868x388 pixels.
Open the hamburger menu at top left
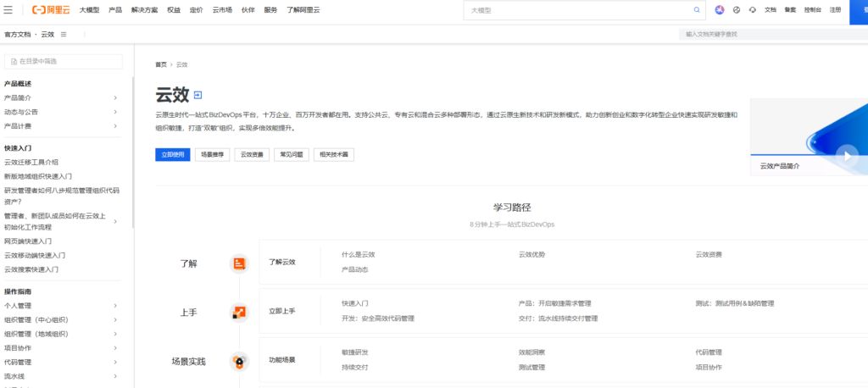[x=8, y=9]
